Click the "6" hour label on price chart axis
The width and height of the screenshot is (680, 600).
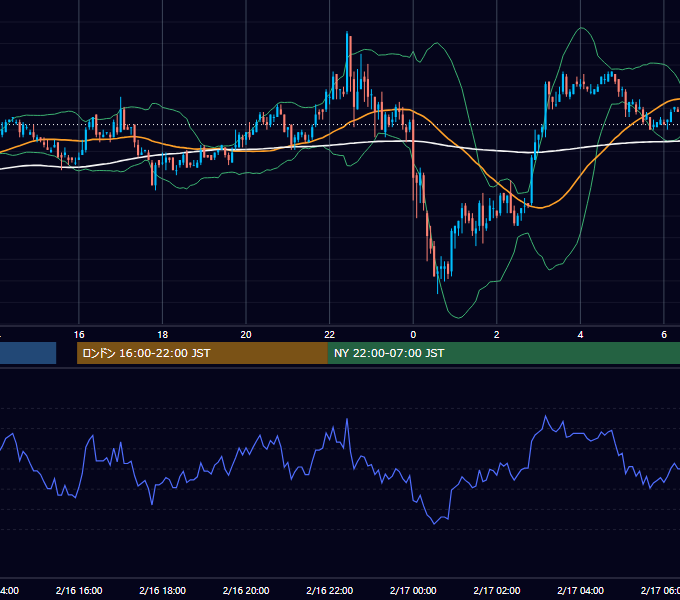pos(664,335)
